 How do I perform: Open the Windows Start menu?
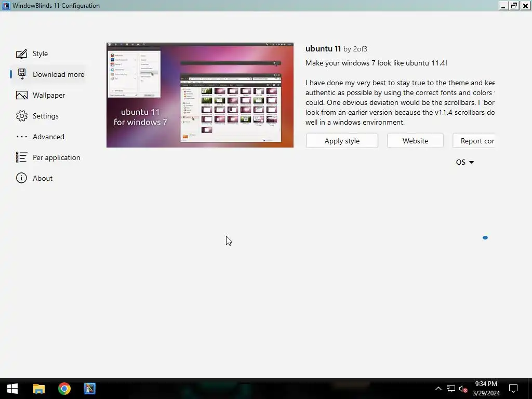click(12, 389)
